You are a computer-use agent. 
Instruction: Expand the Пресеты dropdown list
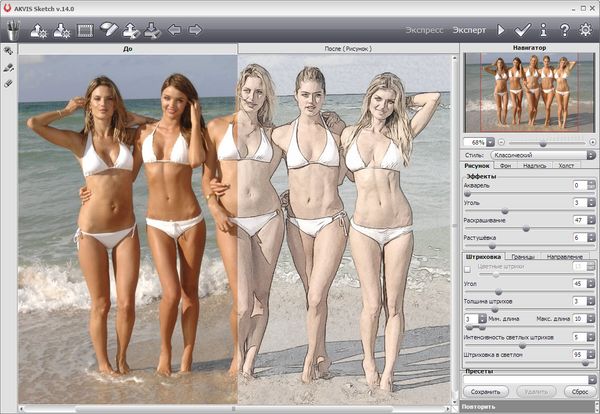coord(590,379)
